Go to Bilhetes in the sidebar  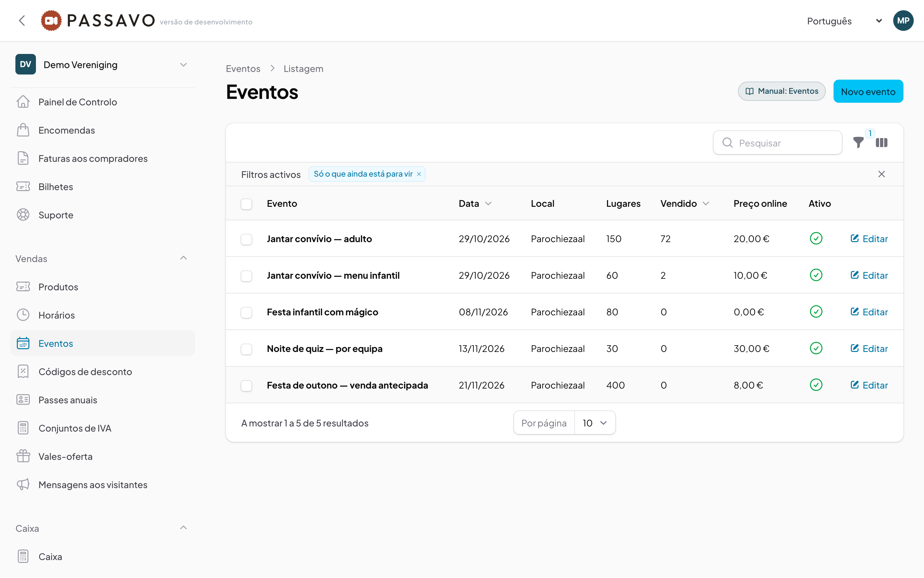(102, 187)
